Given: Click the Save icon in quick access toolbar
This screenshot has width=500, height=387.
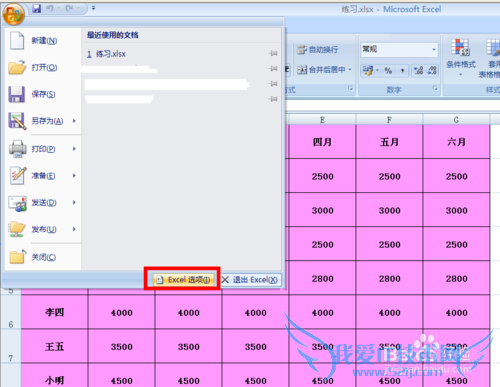Looking at the screenshot, I should tap(36, 8).
